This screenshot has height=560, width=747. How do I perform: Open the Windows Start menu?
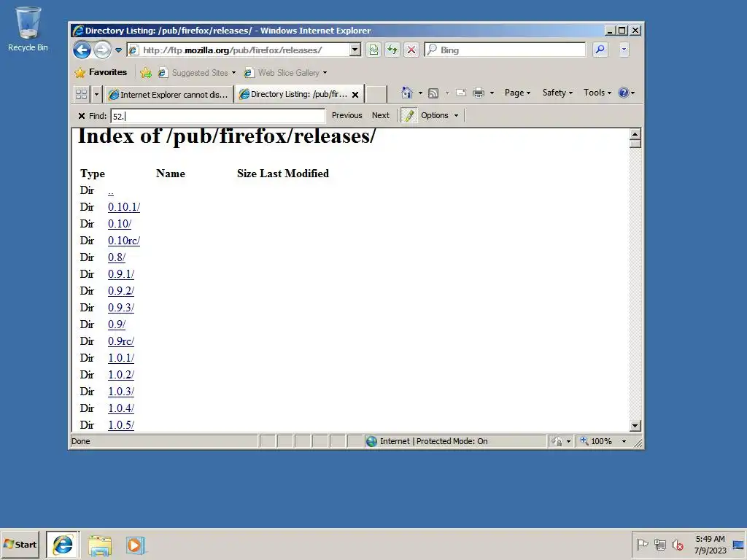coord(20,544)
